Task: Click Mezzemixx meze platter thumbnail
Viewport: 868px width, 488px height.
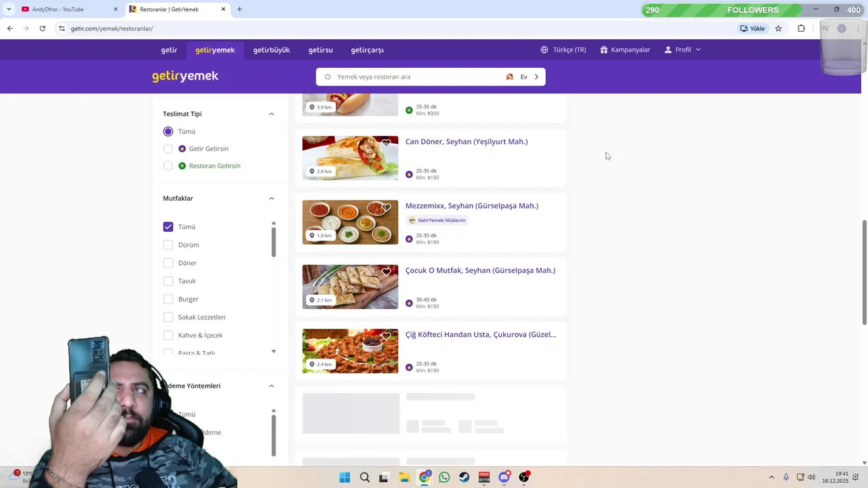Action: tap(350, 222)
